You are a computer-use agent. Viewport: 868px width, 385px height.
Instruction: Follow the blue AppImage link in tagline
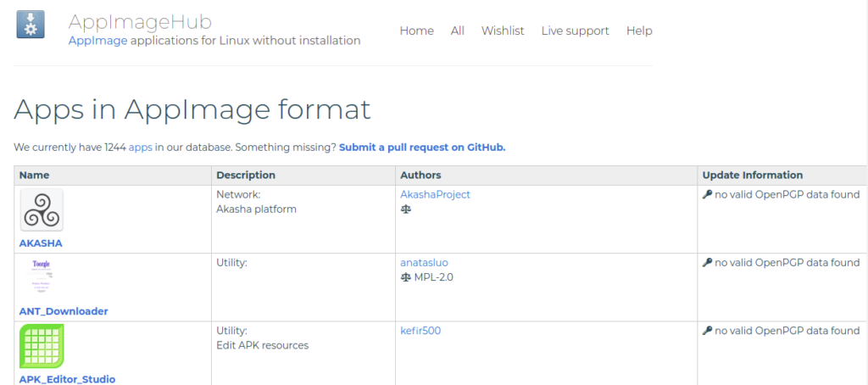point(97,41)
